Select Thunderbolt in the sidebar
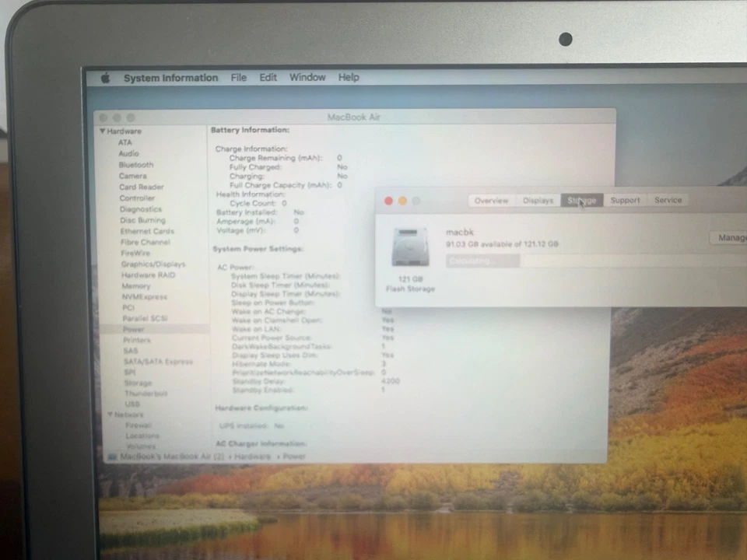747x560 pixels. click(x=146, y=394)
